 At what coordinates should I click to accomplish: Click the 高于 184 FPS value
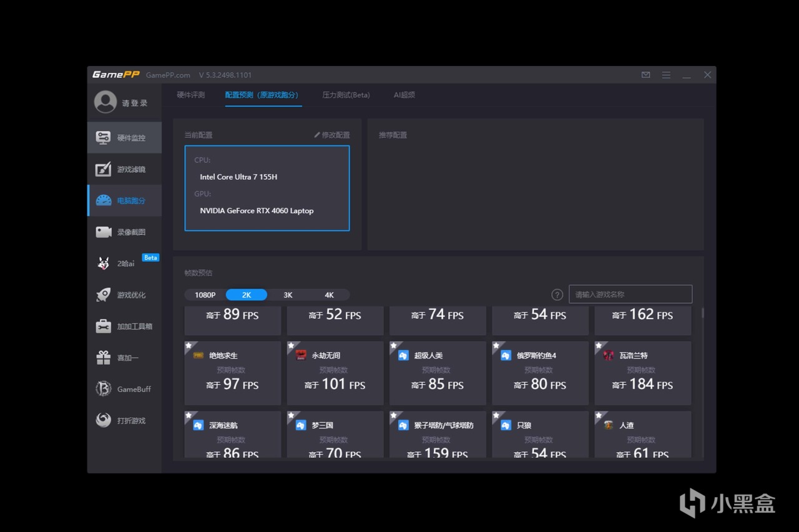(x=642, y=384)
